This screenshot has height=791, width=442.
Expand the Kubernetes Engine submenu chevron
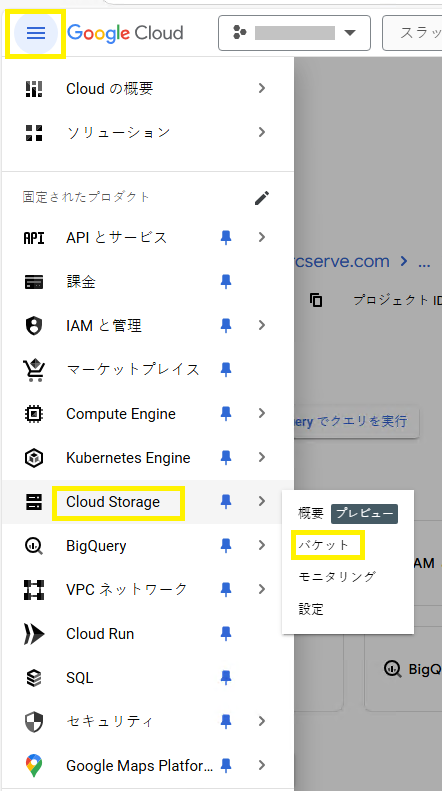[x=261, y=458]
